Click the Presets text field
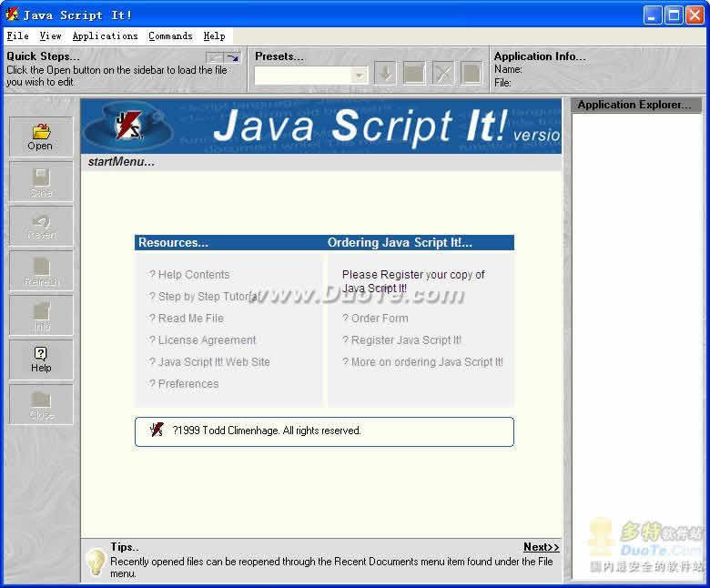 tap(303, 76)
